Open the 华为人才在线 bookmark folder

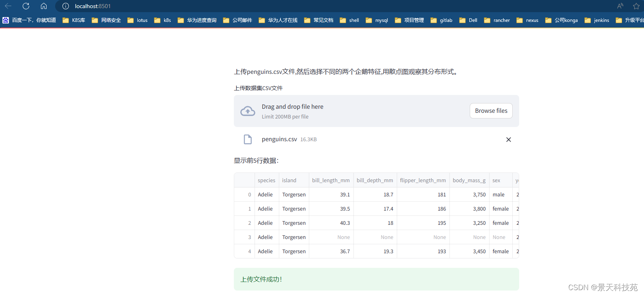[x=278, y=20]
